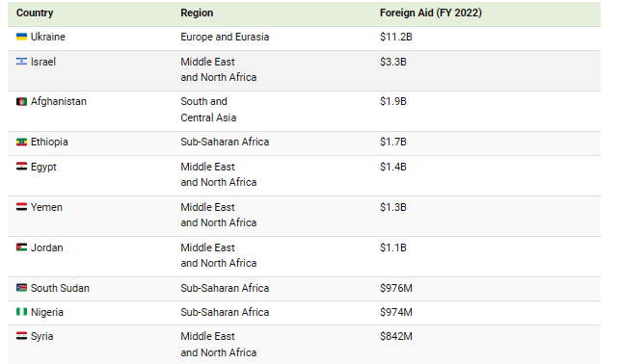The image size is (619, 364).
Task: Click the Yemen flag icon
Action: point(21,207)
